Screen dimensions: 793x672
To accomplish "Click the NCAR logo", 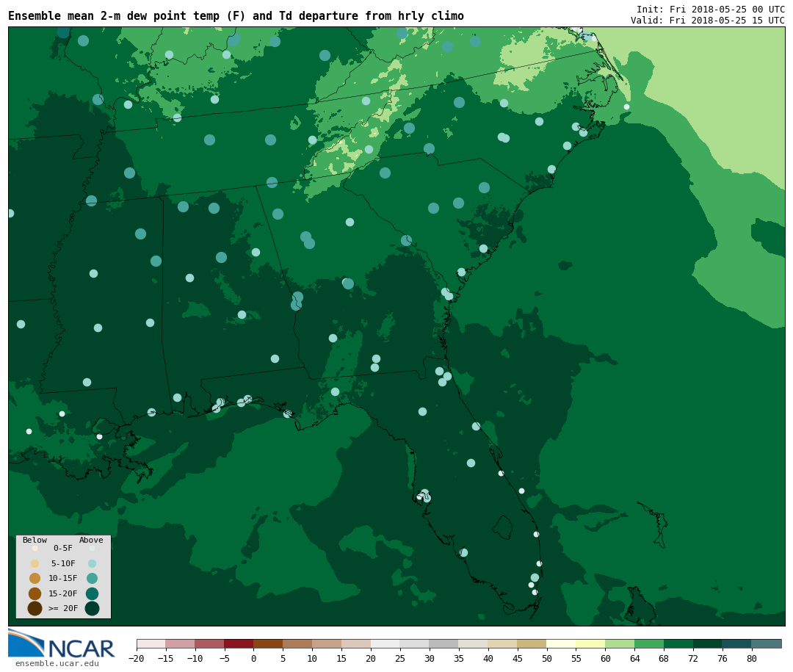I will pos(61,643).
